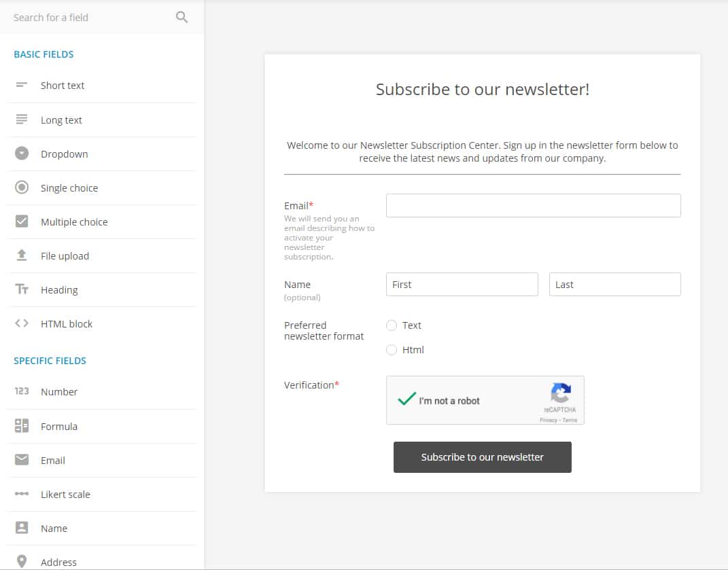Select the Heading field icon
The height and width of the screenshot is (570, 728).
23,289
